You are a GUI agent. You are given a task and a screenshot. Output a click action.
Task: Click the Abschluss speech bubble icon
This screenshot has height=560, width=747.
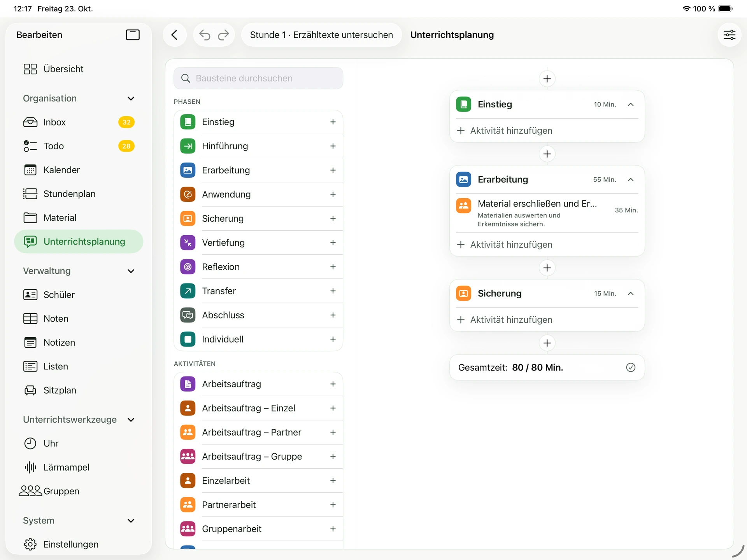tap(188, 315)
